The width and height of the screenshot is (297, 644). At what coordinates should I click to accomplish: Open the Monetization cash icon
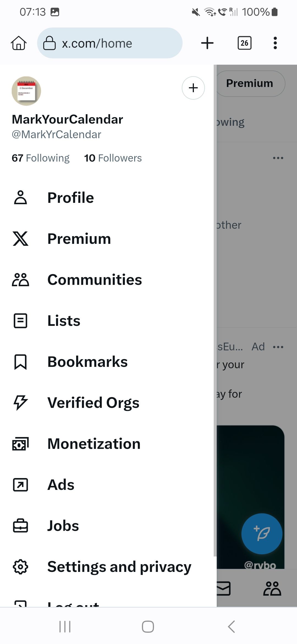coord(20,444)
